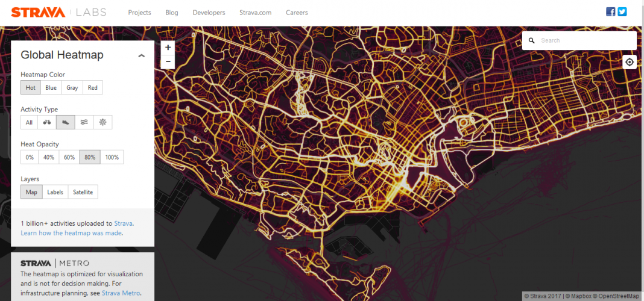The height and width of the screenshot is (301, 644).
Task: Set heat opacity to 40%
Action: coord(49,157)
